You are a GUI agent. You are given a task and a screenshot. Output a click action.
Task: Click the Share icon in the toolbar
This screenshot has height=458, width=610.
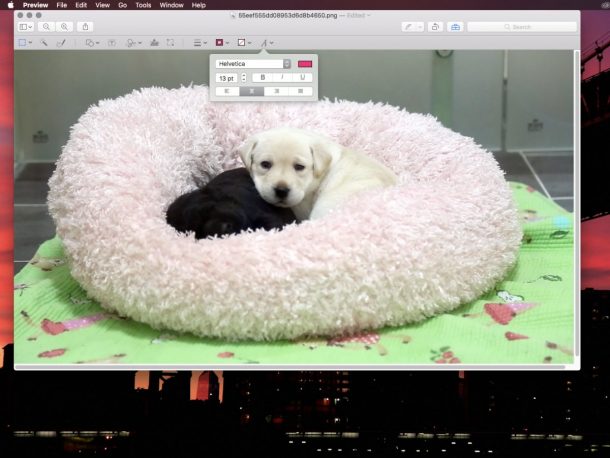pyautogui.click(x=86, y=27)
